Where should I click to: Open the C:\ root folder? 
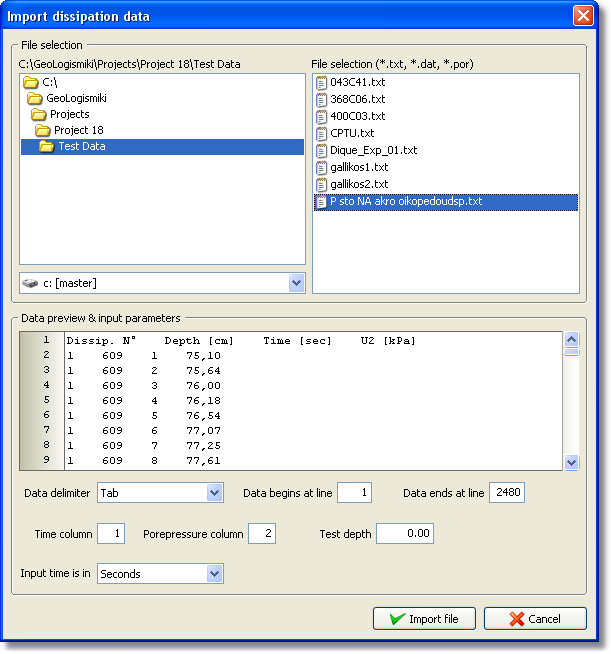pyautogui.click(x=49, y=82)
